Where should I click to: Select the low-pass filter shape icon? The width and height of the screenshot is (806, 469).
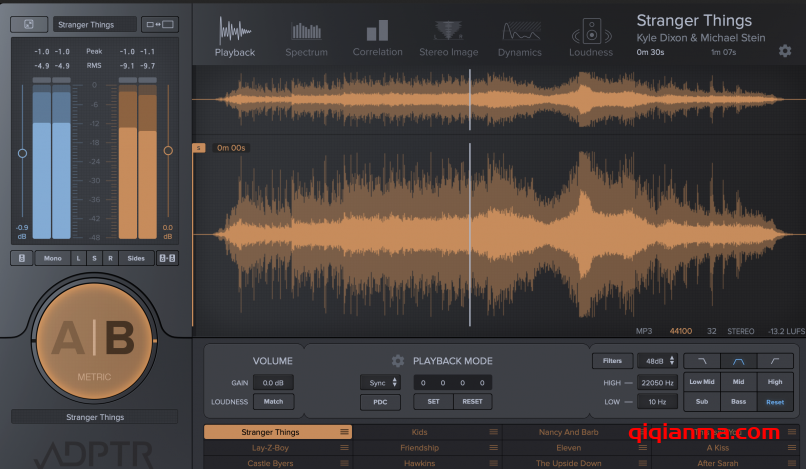pos(702,361)
